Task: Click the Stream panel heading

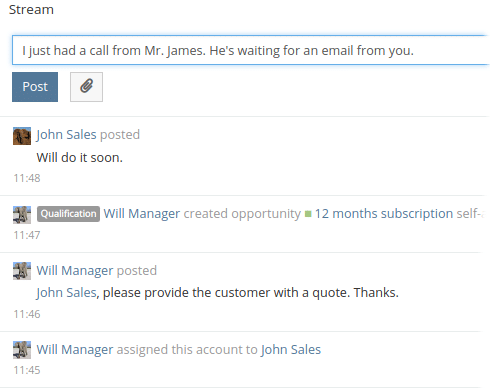Action: point(31,10)
